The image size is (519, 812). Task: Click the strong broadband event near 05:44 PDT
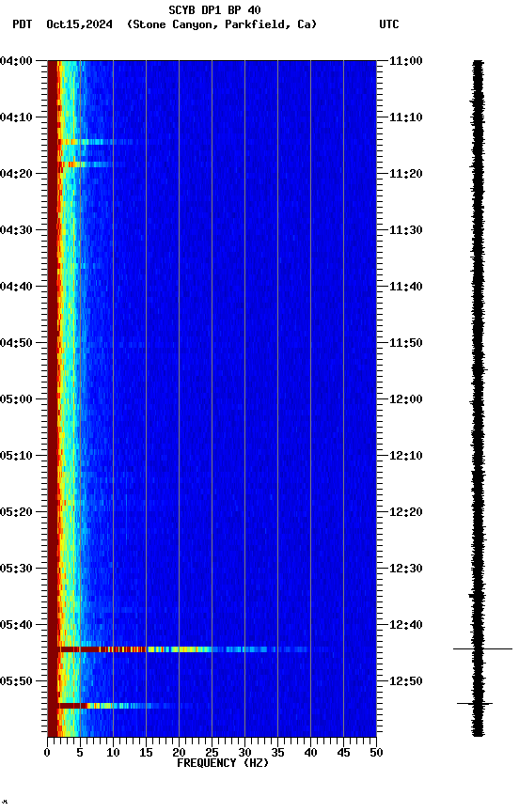pyautogui.click(x=184, y=649)
